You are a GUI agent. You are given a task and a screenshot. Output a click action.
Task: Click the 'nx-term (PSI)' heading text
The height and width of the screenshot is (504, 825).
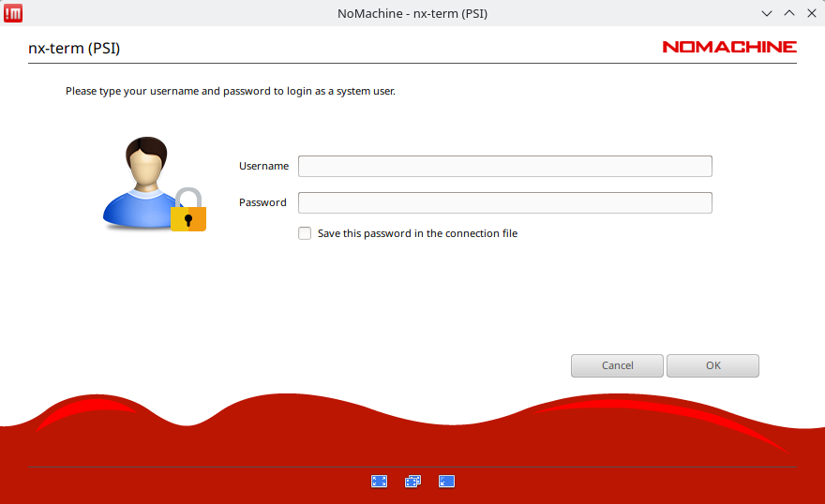click(74, 49)
